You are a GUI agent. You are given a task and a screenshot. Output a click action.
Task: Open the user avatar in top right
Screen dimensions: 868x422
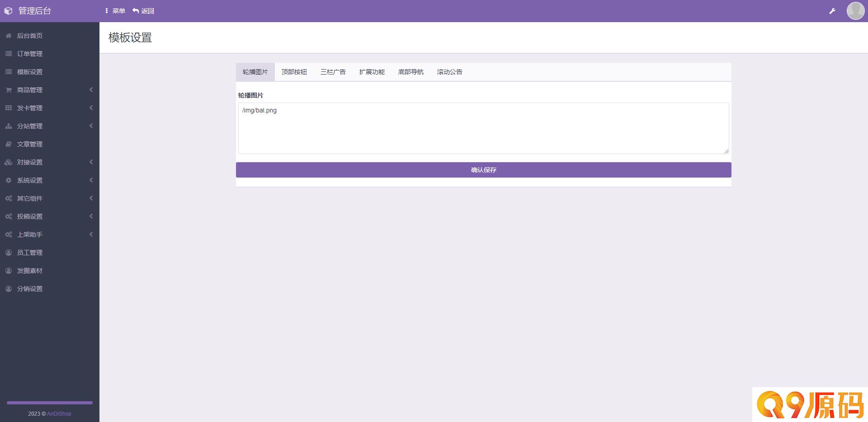pyautogui.click(x=855, y=11)
